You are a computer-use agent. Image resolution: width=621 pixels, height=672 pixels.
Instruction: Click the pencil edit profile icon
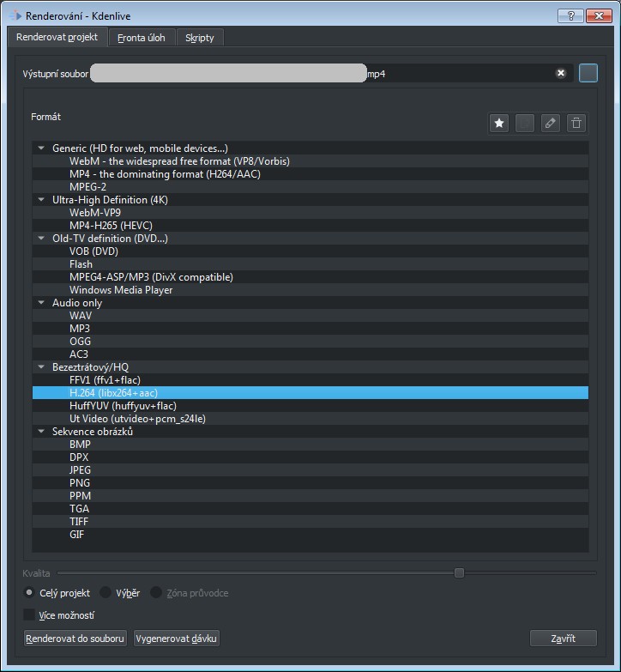click(551, 124)
